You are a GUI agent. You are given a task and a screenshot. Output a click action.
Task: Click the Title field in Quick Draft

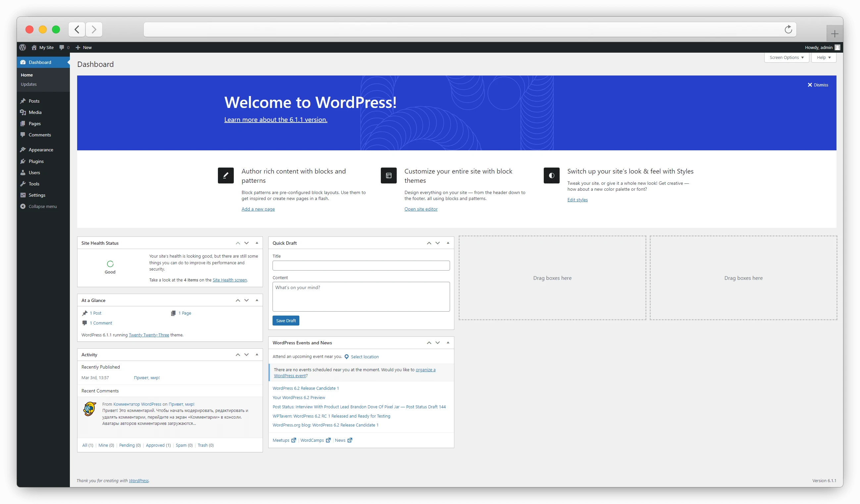coord(361,265)
